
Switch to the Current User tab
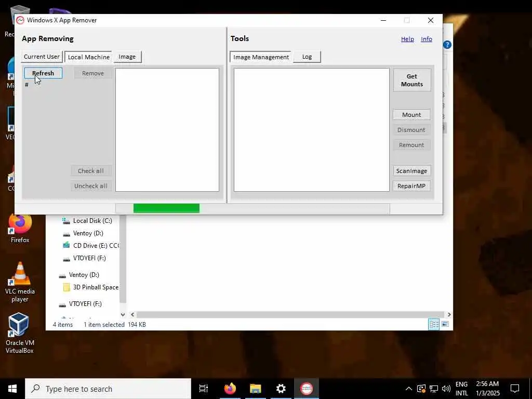[42, 57]
